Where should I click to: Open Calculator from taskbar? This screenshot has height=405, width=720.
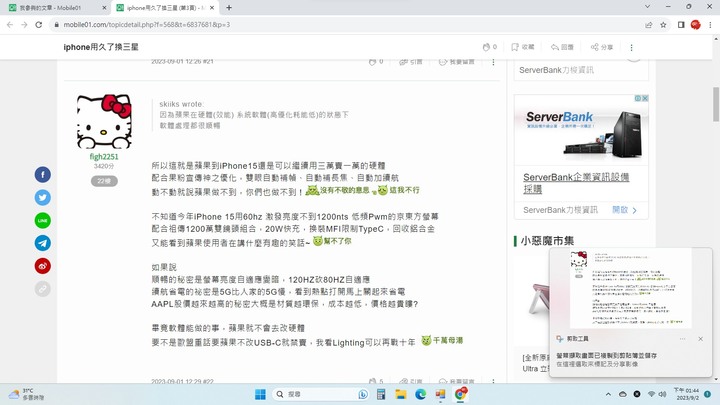pyautogui.click(x=381, y=394)
